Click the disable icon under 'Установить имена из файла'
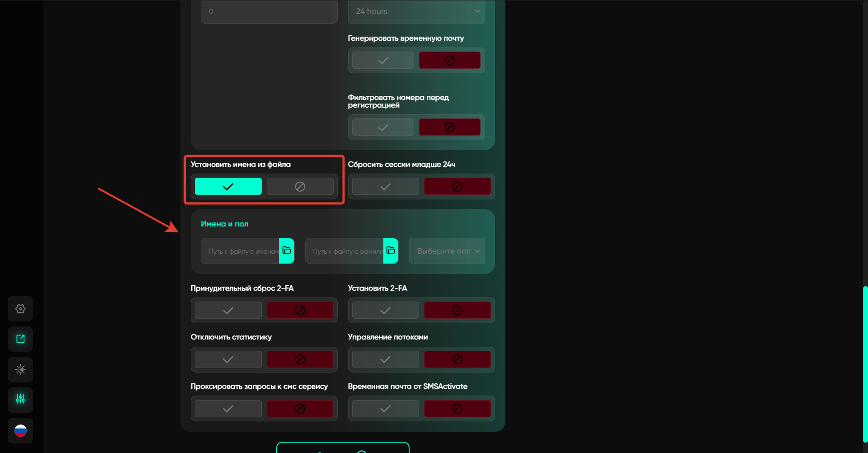 (300, 186)
